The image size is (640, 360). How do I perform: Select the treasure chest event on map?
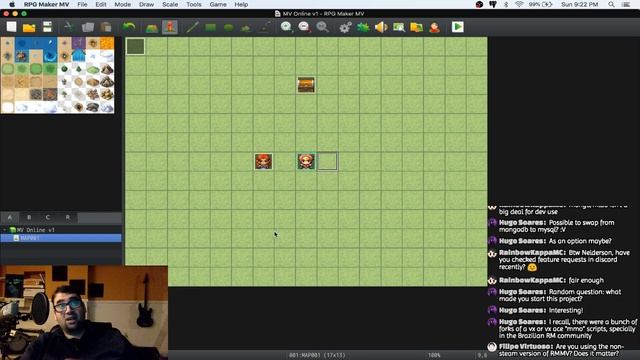pos(306,85)
